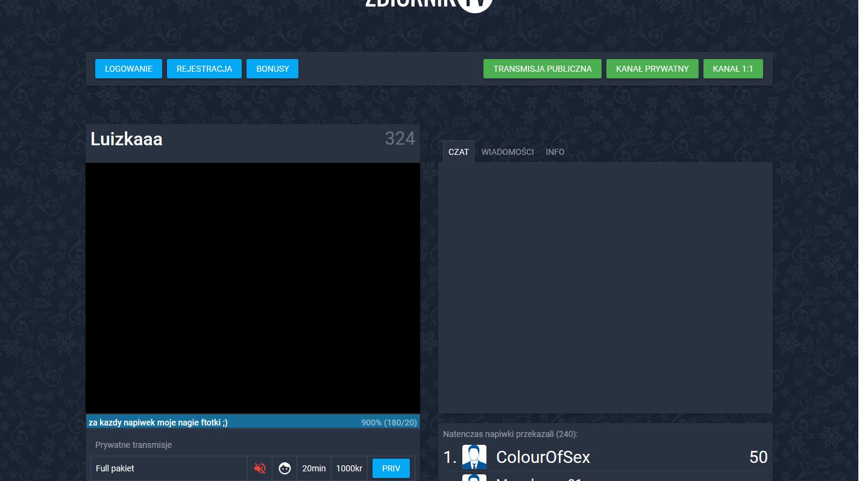Click the tip progress bar showing 900%
This screenshot has width=868, height=481.
(253, 422)
